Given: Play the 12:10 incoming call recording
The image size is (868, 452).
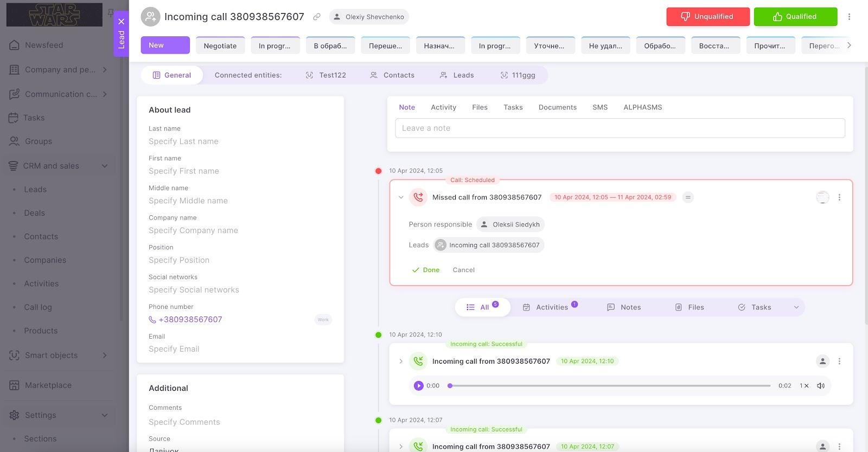Looking at the screenshot, I should (x=418, y=386).
